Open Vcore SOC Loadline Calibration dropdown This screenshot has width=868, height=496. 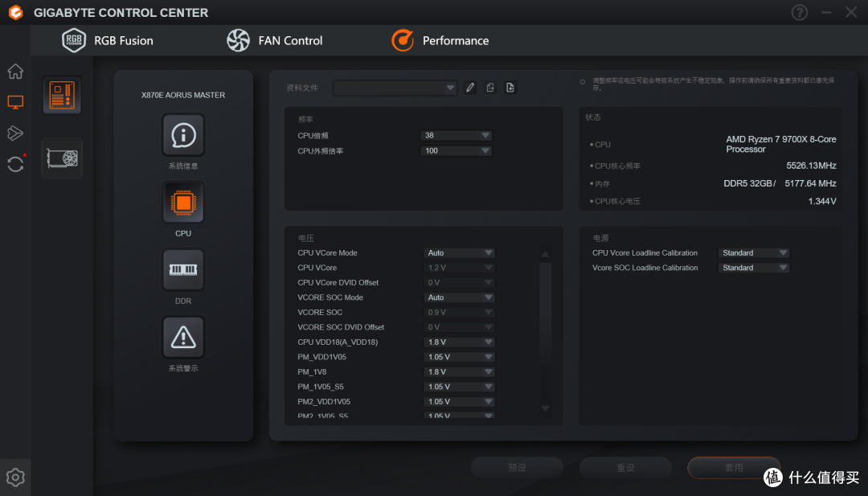pos(753,268)
